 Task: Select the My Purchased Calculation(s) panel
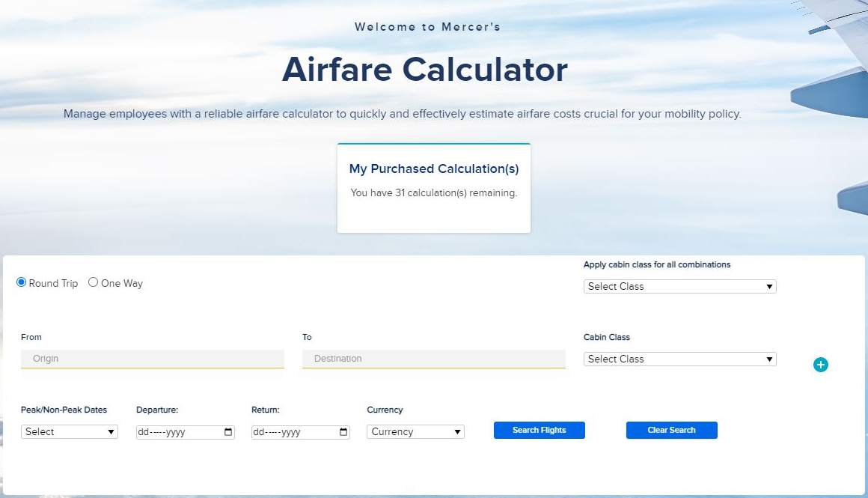[x=434, y=188]
